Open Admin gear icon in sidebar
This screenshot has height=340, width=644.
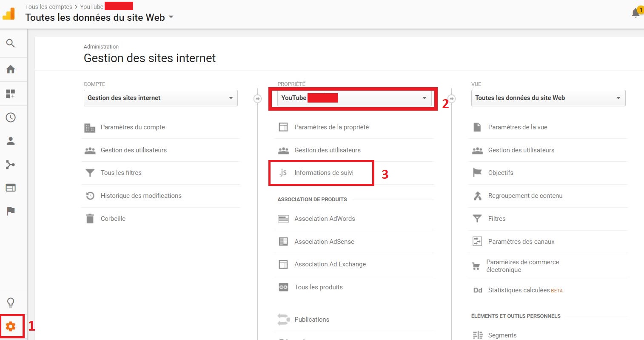point(11,326)
